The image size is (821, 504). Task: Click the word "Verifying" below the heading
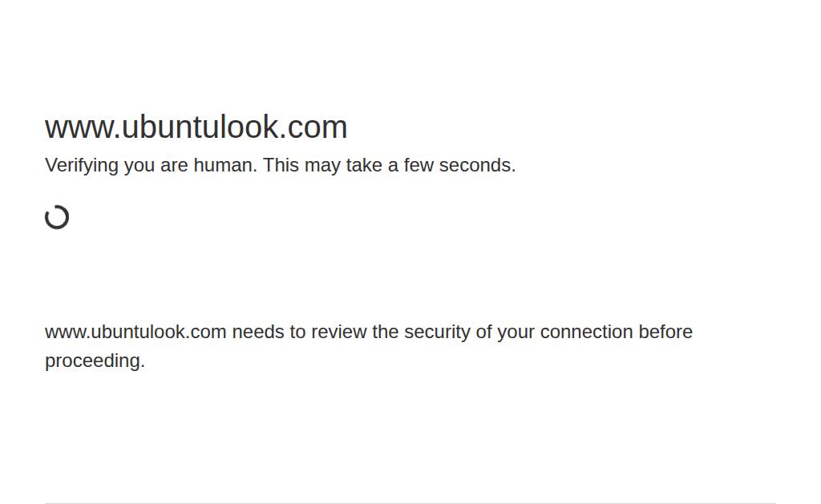click(x=82, y=165)
